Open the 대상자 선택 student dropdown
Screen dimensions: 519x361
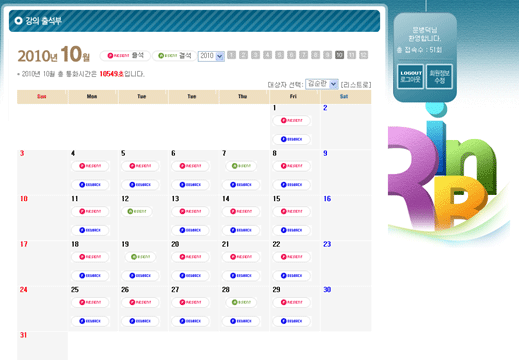322,84
